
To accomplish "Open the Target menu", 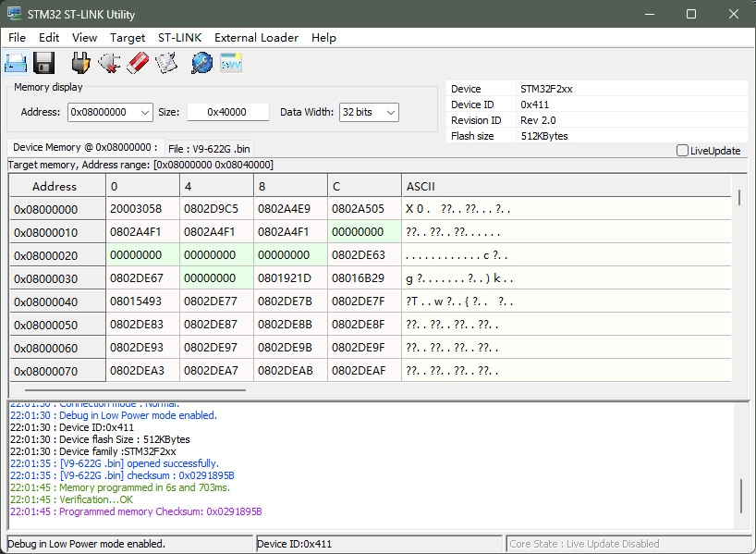I will click(x=128, y=38).
